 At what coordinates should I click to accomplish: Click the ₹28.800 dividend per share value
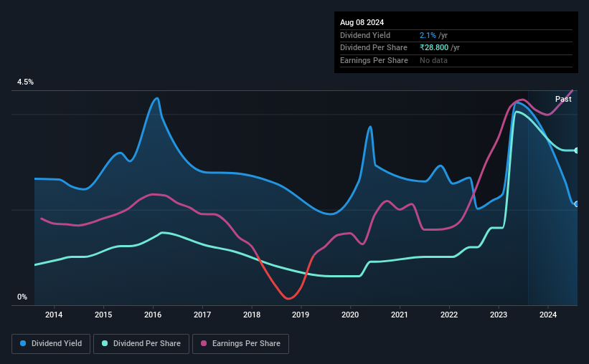(x=434, y=48)
